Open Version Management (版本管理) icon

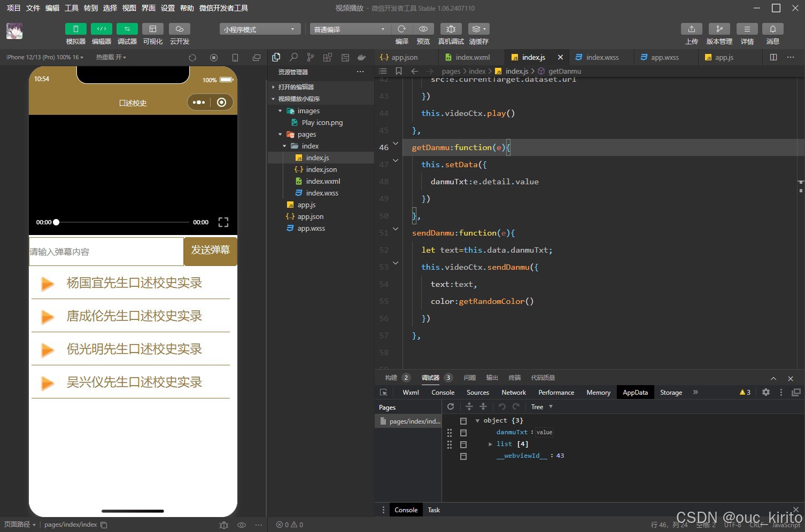(719, 29)
